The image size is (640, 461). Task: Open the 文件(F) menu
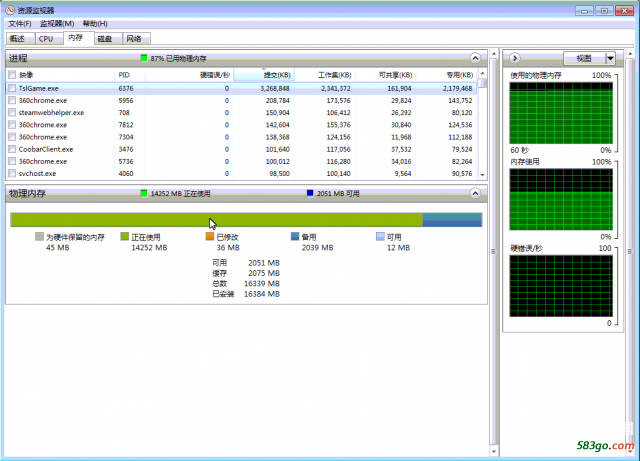click(20, 24)
